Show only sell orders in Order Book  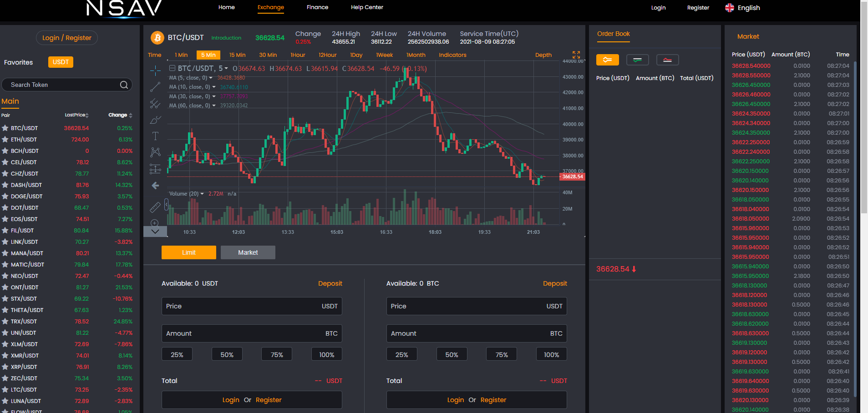(667, 60)
